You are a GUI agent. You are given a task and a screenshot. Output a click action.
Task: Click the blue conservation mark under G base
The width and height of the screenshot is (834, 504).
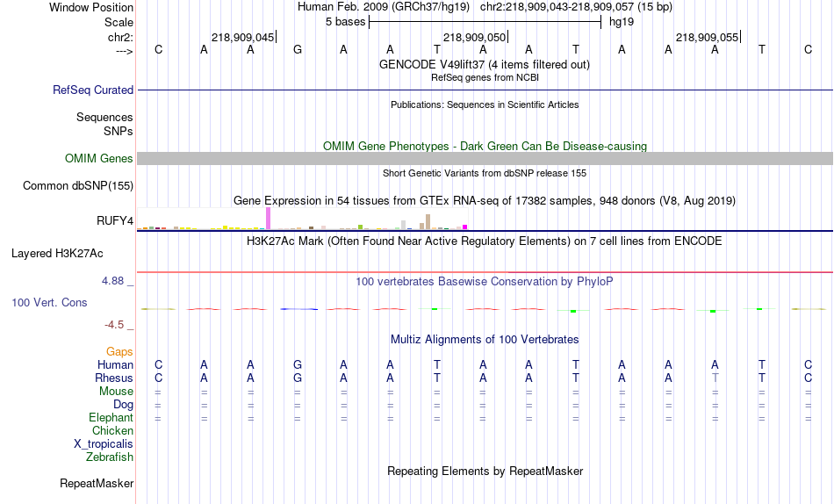(298, 309)
